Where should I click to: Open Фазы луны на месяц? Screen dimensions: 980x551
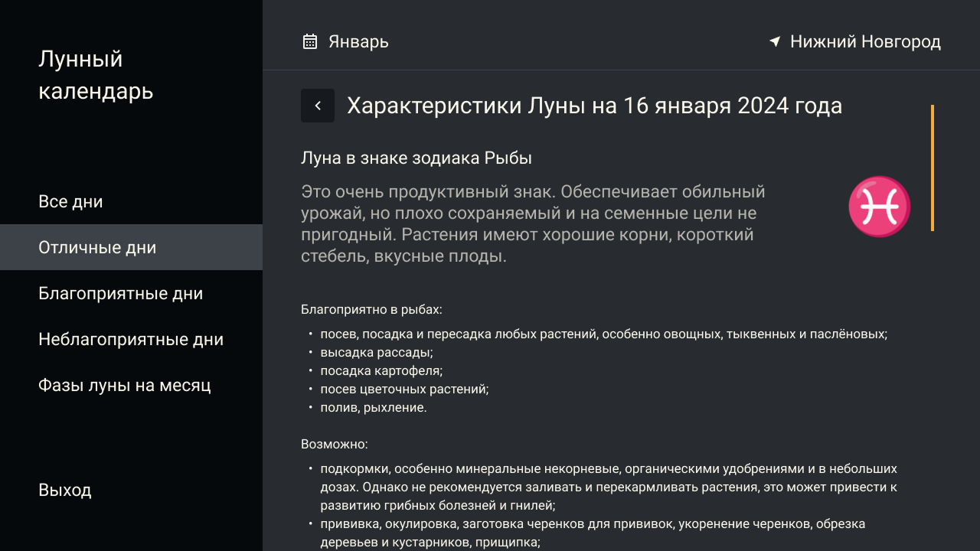124,386
